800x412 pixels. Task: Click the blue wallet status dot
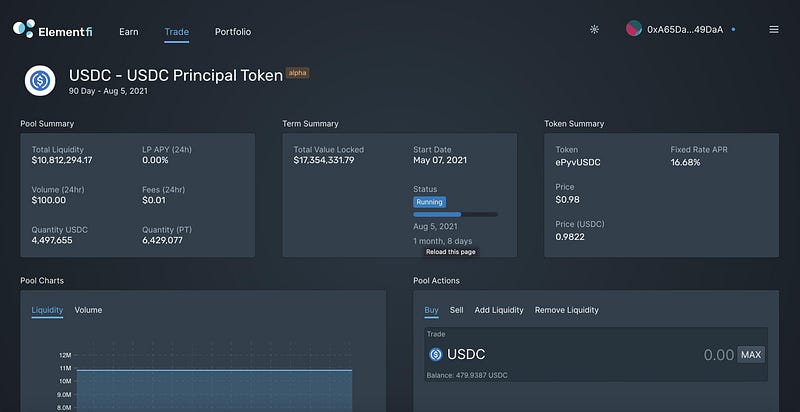pyautogui.click(x=733, y=30)
